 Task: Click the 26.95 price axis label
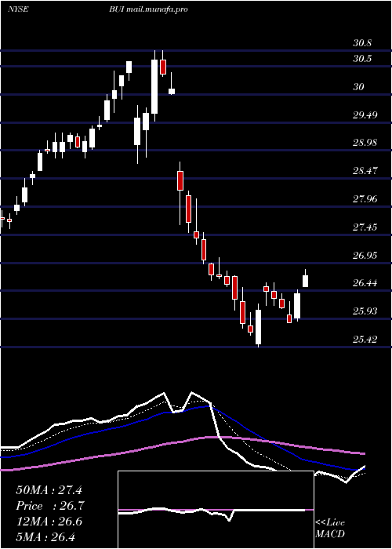(x=365, y=255)
